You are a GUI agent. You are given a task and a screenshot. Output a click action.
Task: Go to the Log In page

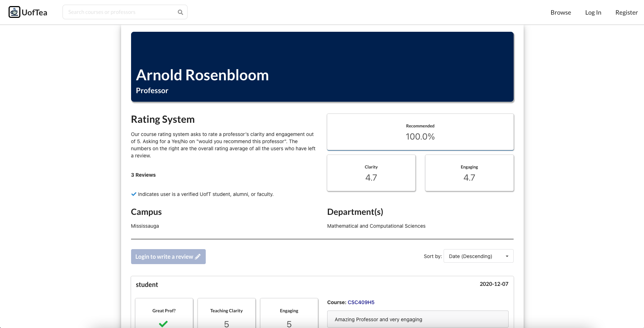[x=593, y=12]
